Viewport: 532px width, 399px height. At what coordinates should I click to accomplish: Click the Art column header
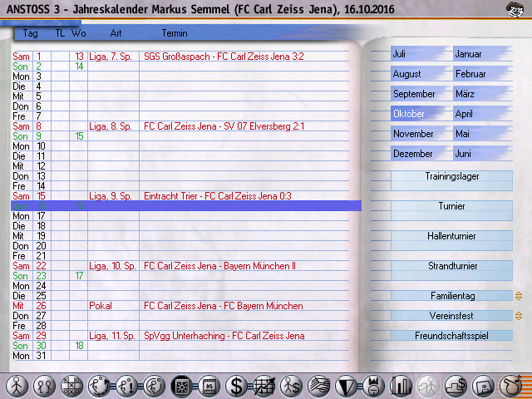point(116,33)
